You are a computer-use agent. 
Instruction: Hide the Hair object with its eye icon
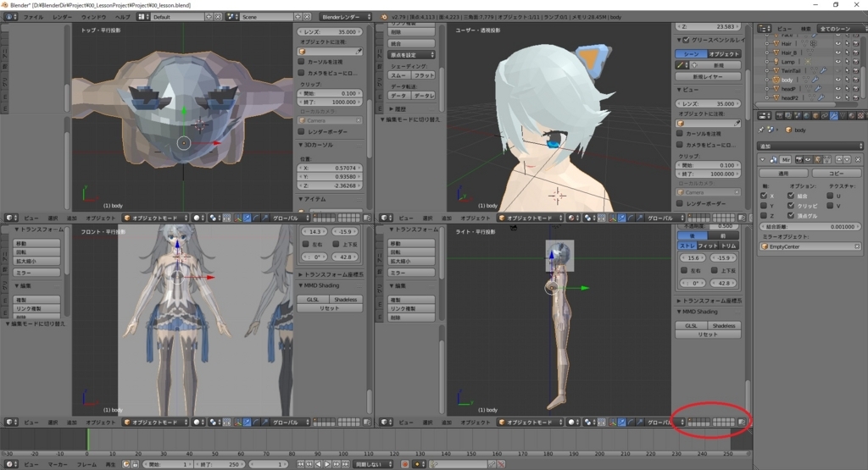(x=838, y=44)
